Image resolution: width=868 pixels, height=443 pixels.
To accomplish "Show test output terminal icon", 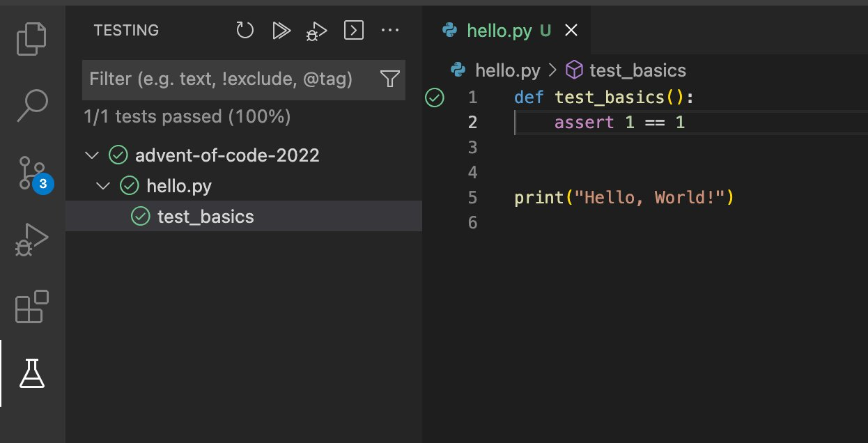I will click(x=354, y=31).
